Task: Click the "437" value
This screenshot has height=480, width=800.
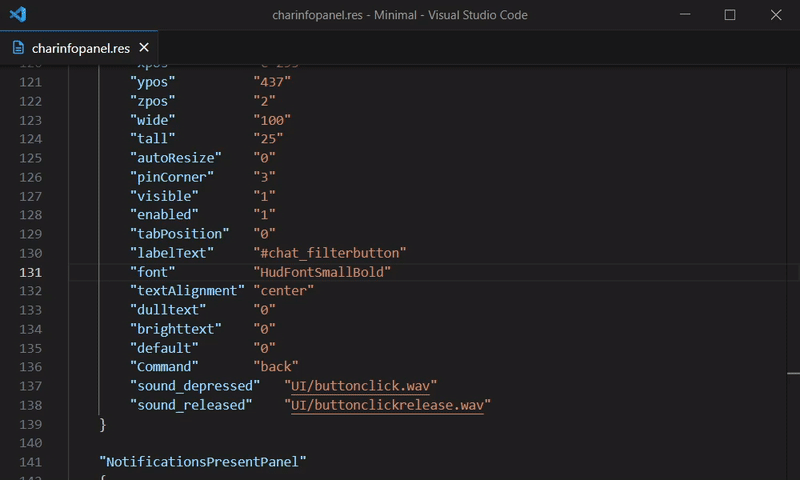Action: [272, 82]
